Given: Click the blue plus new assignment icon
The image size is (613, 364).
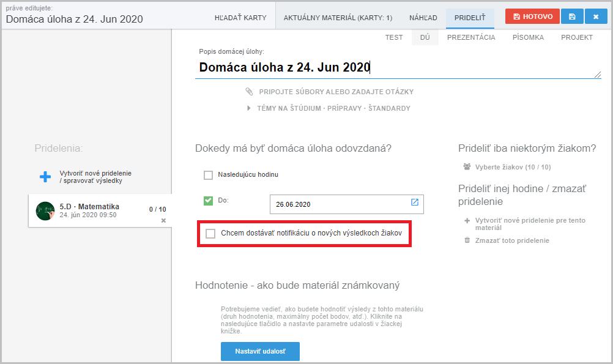Looking at the screenshot, I should 45,177.
